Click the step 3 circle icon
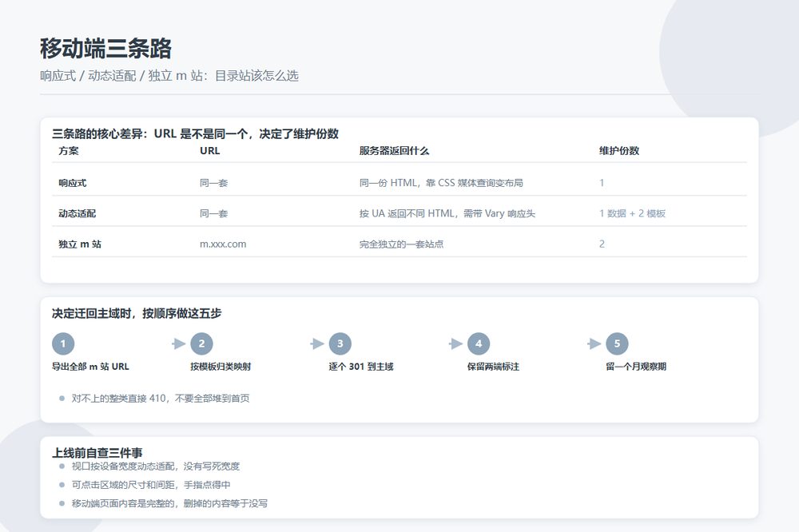This screenshot has width=799, height=532. pyautogui.click(x=340, y=343)
